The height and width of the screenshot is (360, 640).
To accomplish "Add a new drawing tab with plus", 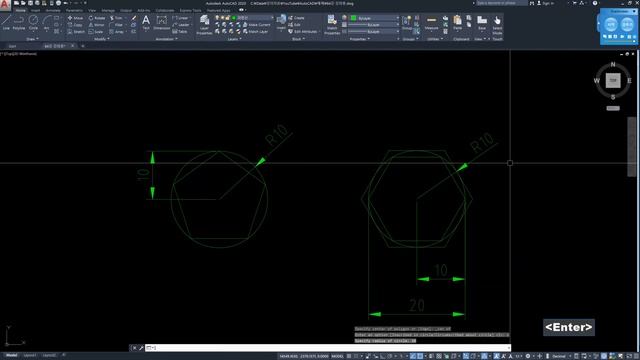I will click(83, 46).
